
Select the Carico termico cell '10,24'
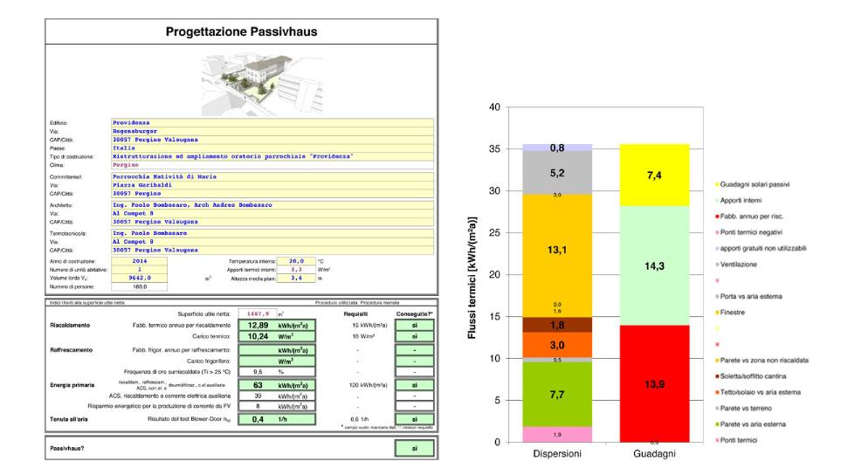[x=277, y=336]
